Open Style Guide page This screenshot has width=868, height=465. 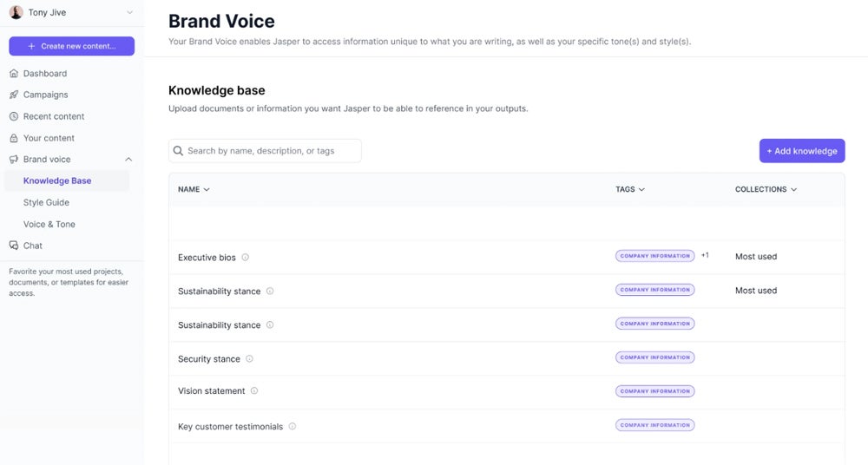pyautogui.click(x=46, y=203)
